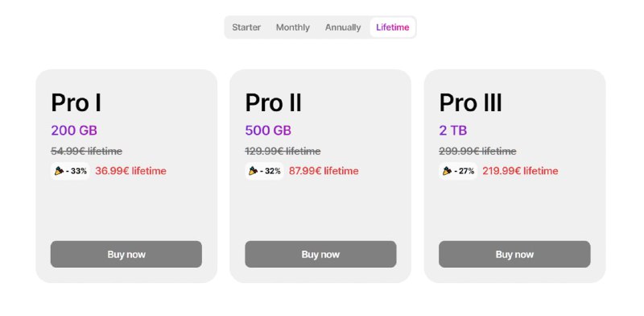The width and height of the screenshot is (644, 316).
Task: Select the Lifetime billing tab
Action: 393,27
